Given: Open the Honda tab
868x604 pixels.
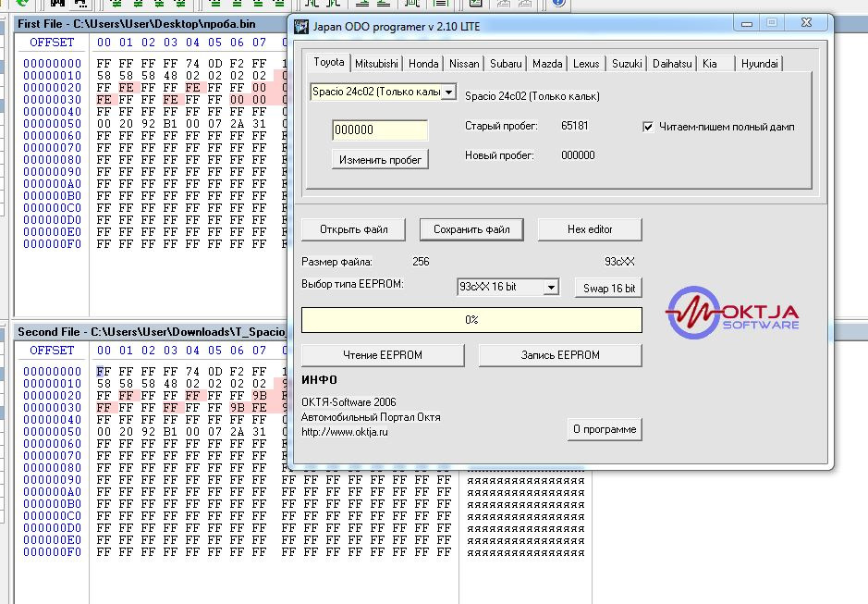Looking at the screenshot, I should [x=423, y=64].
